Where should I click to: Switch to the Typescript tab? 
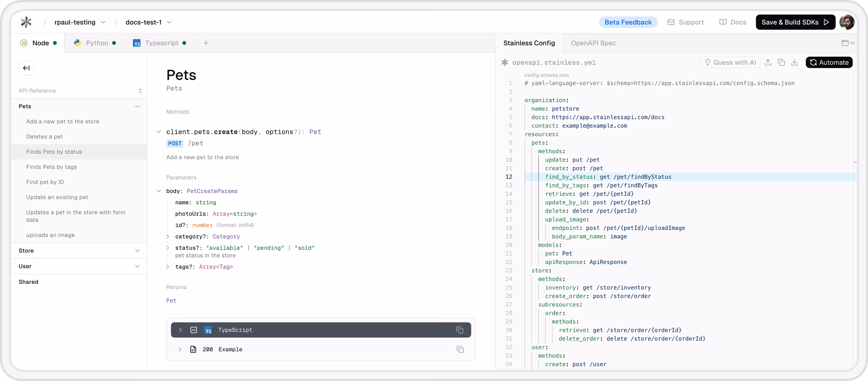click(x=159, y=43)
